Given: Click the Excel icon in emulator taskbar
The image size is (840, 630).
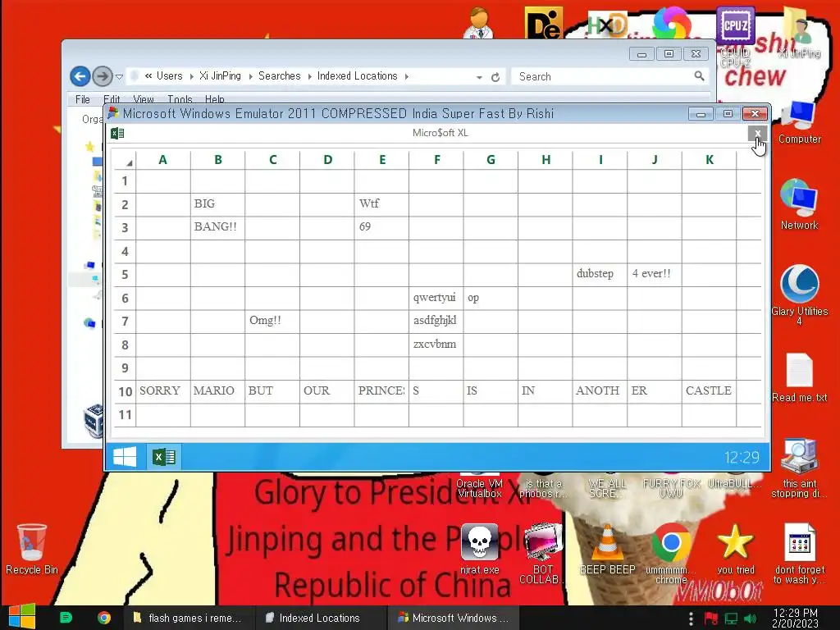Looking at the screenshot, I should [164, 457].
